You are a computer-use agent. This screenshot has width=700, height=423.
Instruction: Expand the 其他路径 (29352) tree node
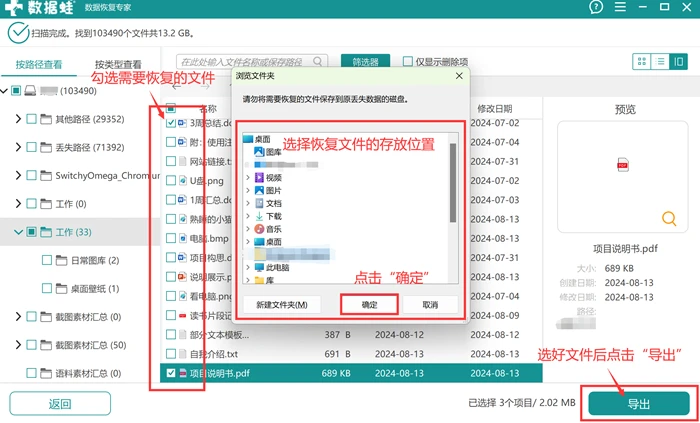18,119
